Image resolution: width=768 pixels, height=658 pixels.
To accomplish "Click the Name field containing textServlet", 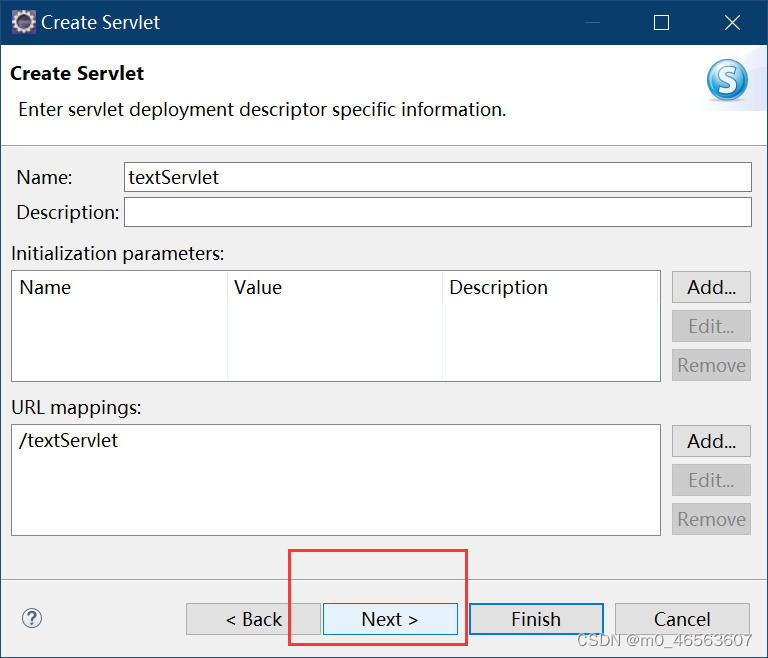I will click(x=437, y=177).
